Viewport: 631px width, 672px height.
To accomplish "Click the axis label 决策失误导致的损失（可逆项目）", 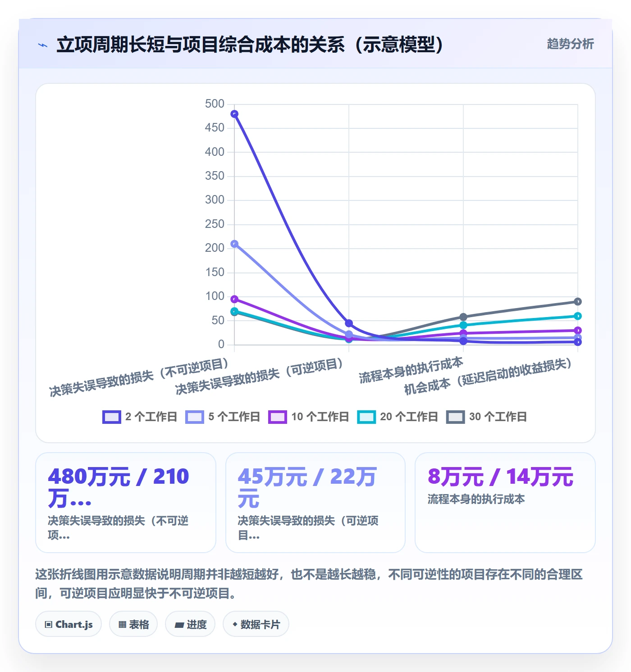I will pyautogui.click(x=259, y=377).
